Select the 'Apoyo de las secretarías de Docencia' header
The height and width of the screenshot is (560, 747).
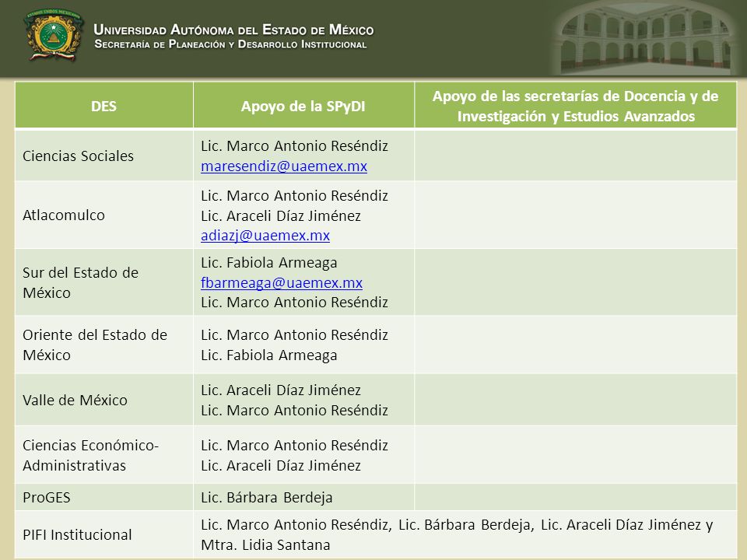[576, 105]
